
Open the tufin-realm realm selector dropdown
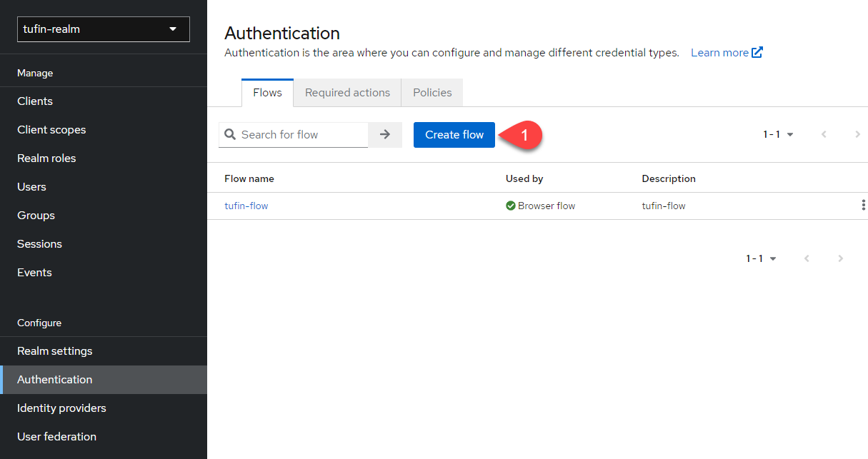pyautogui.click(x=104, y=29)
